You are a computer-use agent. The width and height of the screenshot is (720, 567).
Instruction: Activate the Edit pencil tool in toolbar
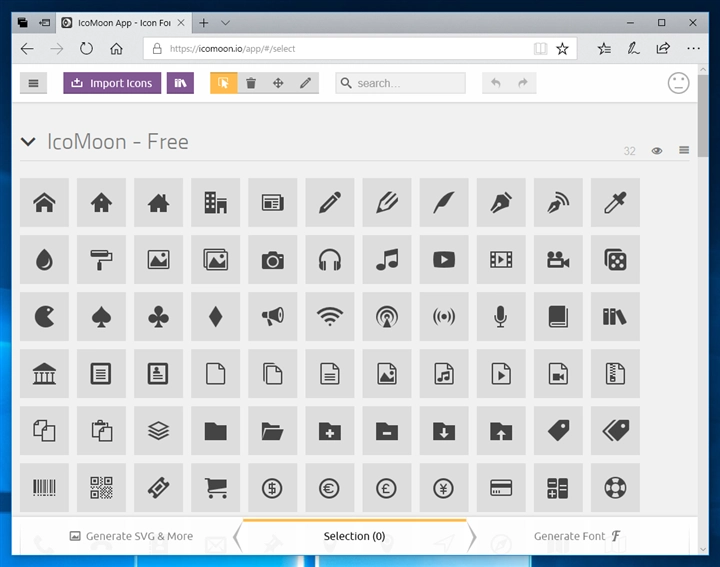pos(305,83)
